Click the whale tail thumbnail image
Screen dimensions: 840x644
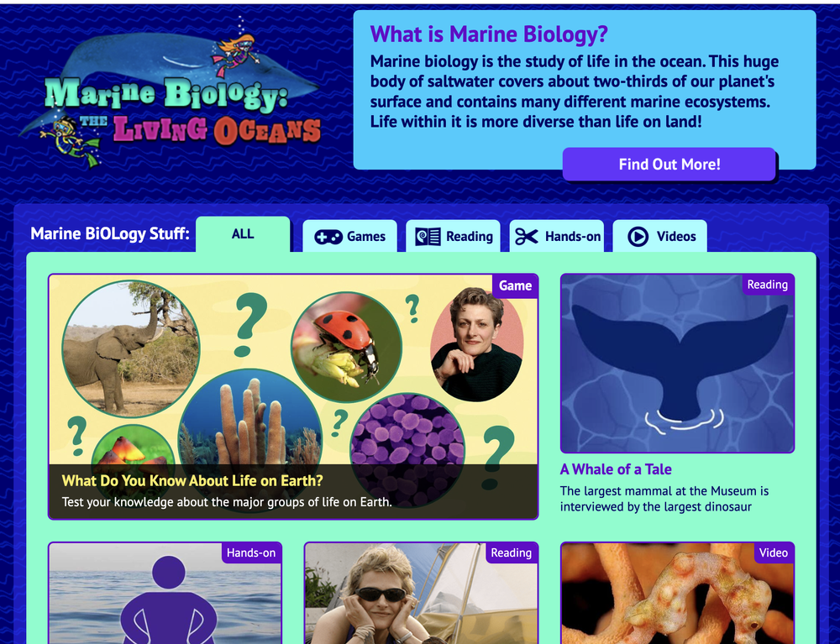pyautogui.click(x=677, y=364)
